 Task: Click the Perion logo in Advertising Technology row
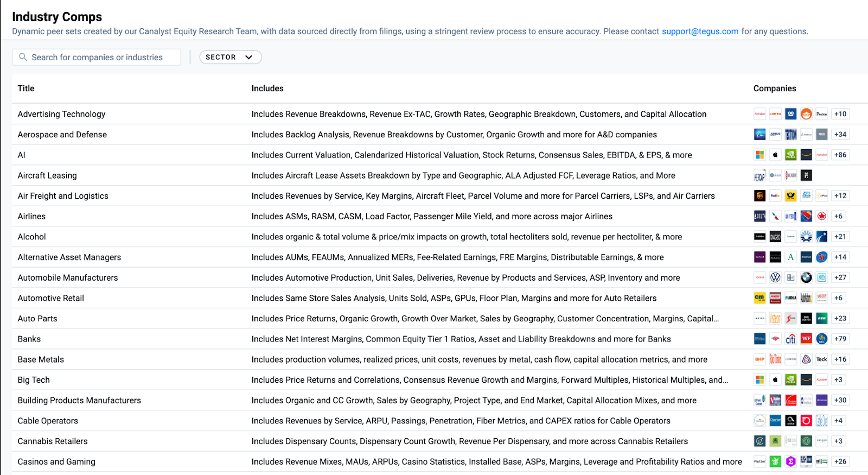point(822,114)
